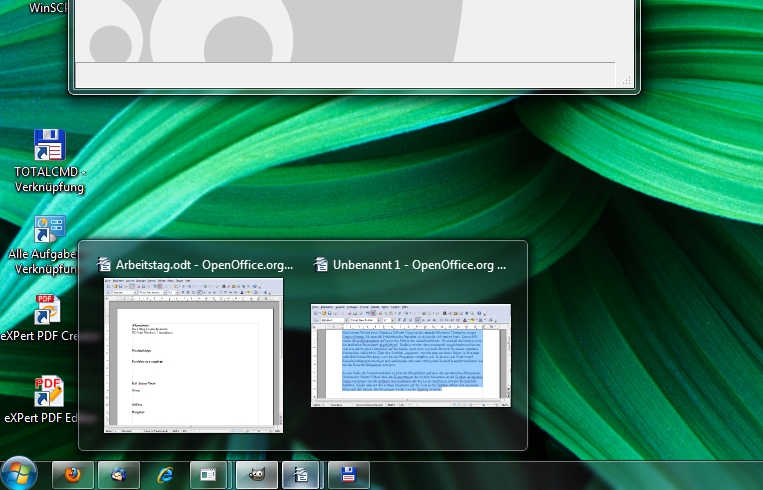Switch to the Arbeitstag.odt window preview thumbnail
763x490 pixels.
pos(195,356)
